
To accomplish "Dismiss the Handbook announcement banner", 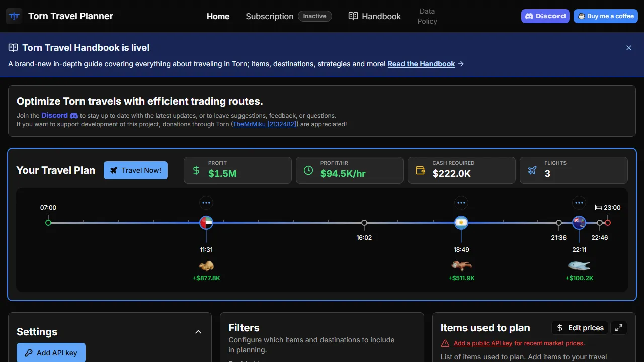I will [629, 48].
